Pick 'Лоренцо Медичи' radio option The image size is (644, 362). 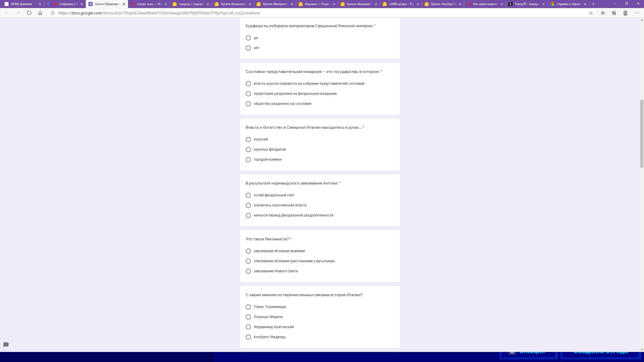coord(248,317)
